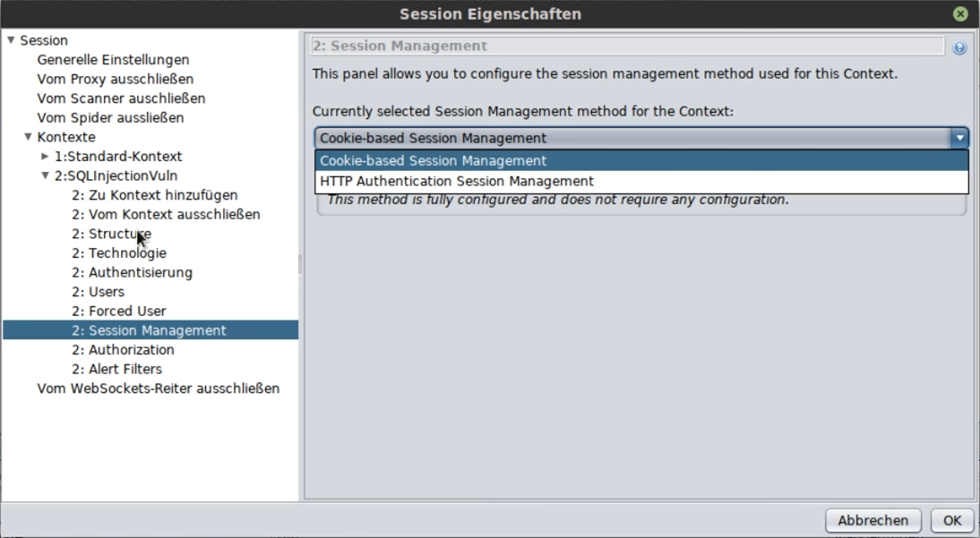The width and height of the screenshot is (980, 538).
Task: Open the help icon for Session Management
Action: point(959,48)
